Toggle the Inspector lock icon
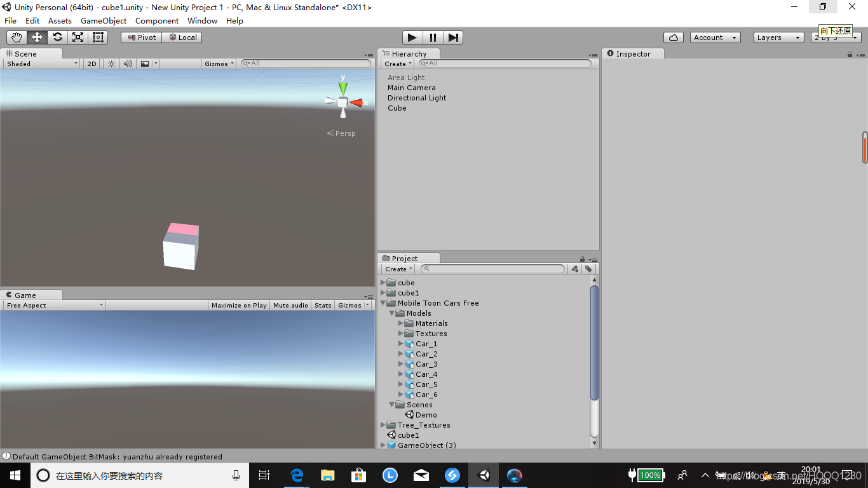Screen dimensions: 868x488 850,55
